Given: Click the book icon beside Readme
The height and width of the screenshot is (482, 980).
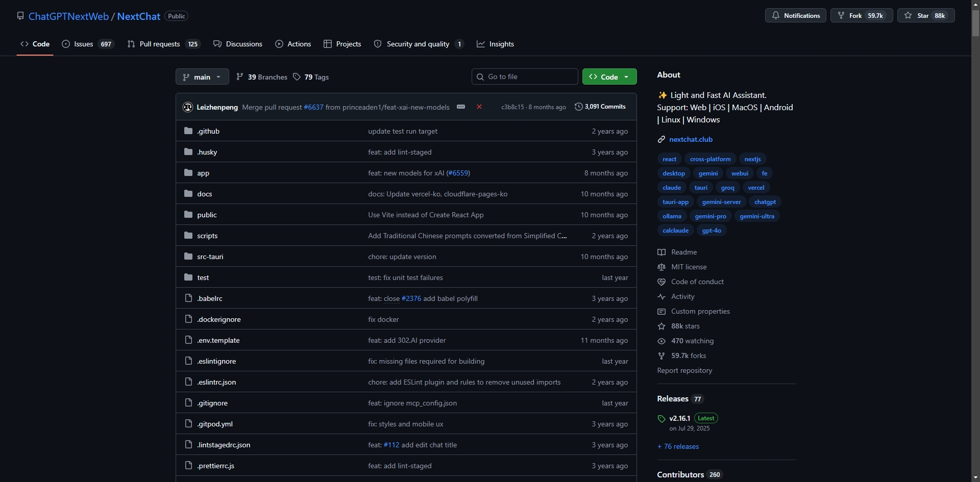Looking at the screenshot, I should click(x=661, y=252).
